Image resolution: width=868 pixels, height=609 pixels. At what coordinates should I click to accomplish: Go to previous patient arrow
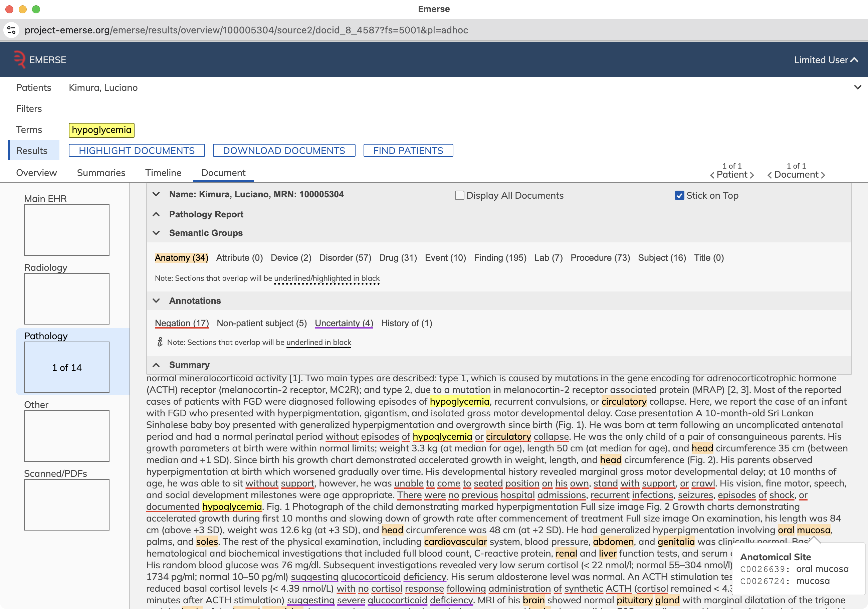coord(712,175)
